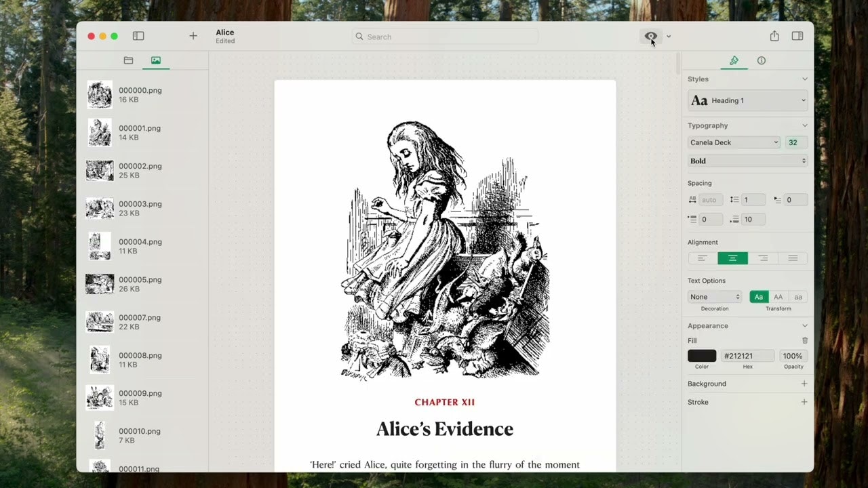Click the 100% opacity field

click(793, 356)
